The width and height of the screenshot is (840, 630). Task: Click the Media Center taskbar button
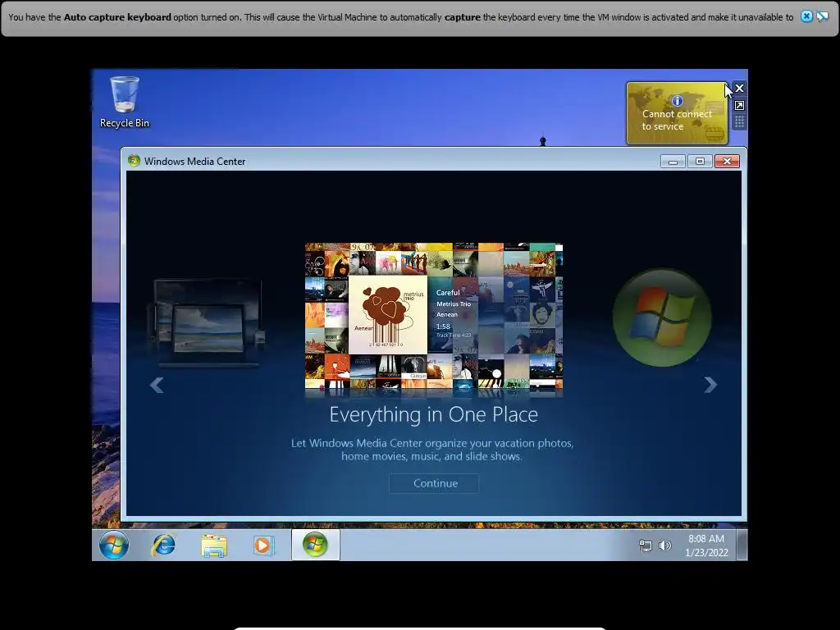pyautogui.click(x=316, y=546)
